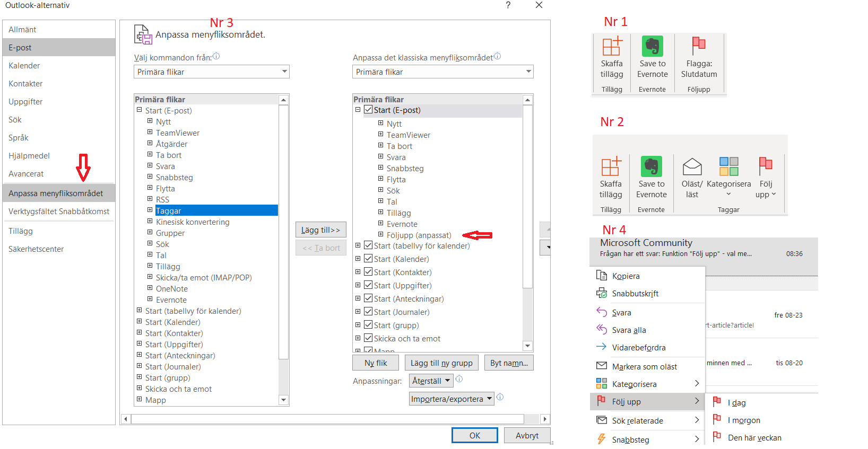The height and width of the screenshot is (449, 868).
Task: Open Anpassa det klassiska menyfliksområdet dropdown
Action: (442, 72)
